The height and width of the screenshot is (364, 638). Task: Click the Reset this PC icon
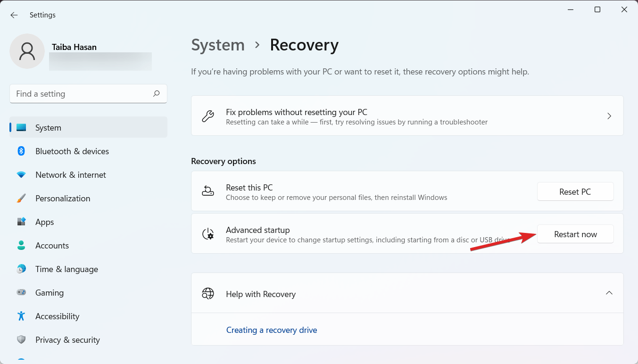point(208,191)
